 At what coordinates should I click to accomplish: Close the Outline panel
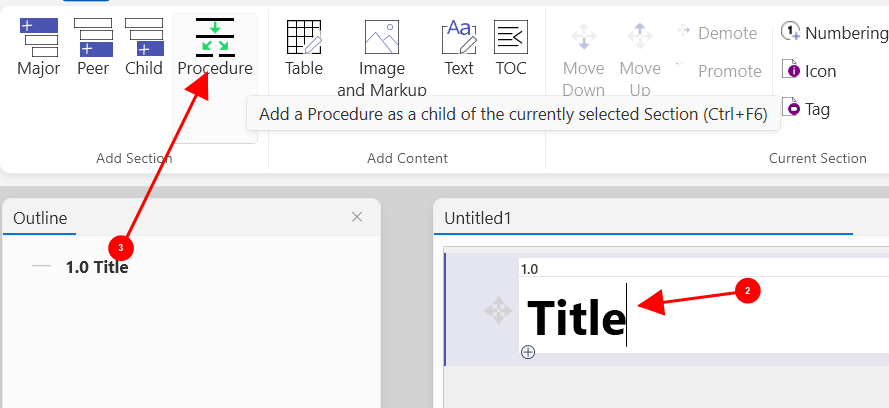(357, 217)
